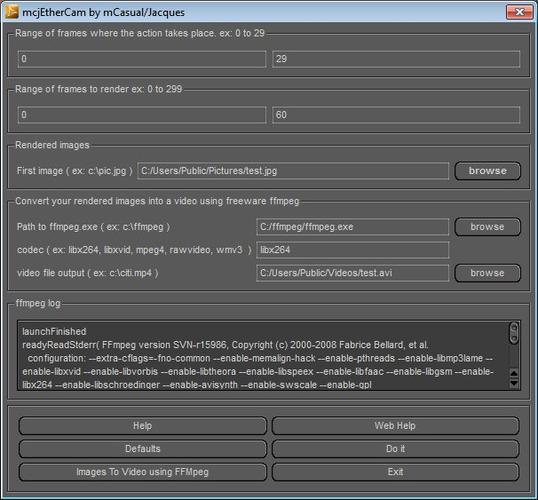Click the action range end frame field showing 29
This screenshot has height=500, width=538.
(396, 59)
